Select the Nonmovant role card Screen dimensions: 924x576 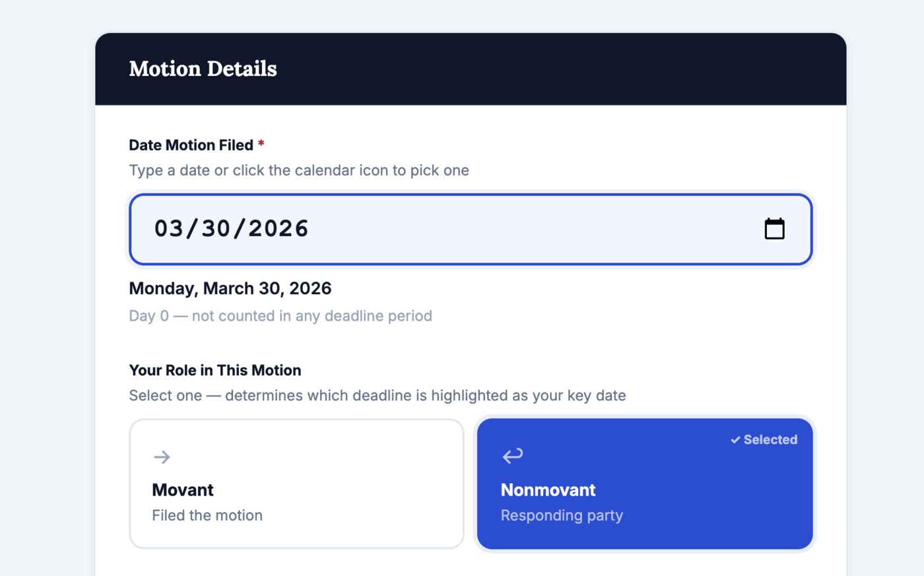(644, 484)
